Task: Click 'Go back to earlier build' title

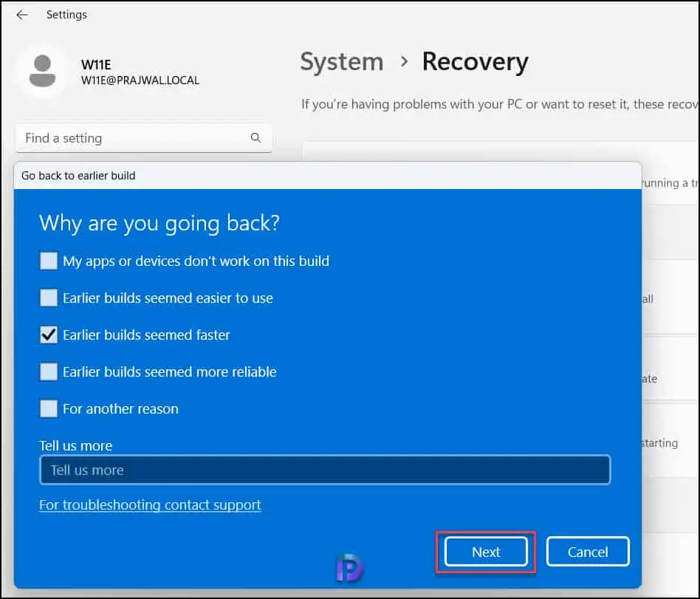Action: [x=78, y=176]
